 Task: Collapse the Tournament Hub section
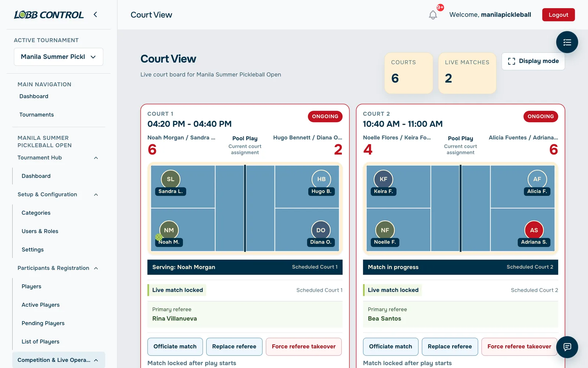[x=96, y=158]
